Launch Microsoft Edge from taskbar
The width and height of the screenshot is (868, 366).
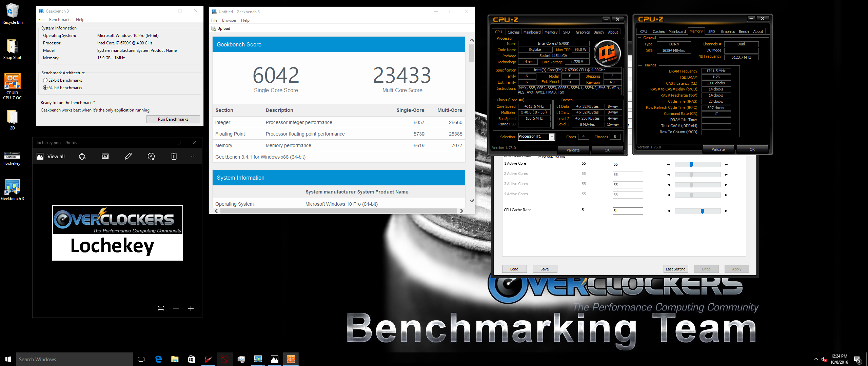[158, 359]
